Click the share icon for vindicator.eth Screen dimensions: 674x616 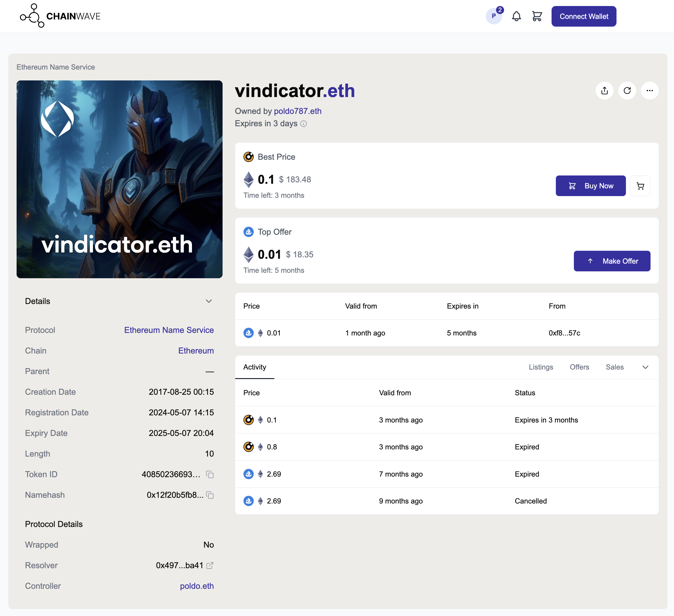tap(604, 91)
